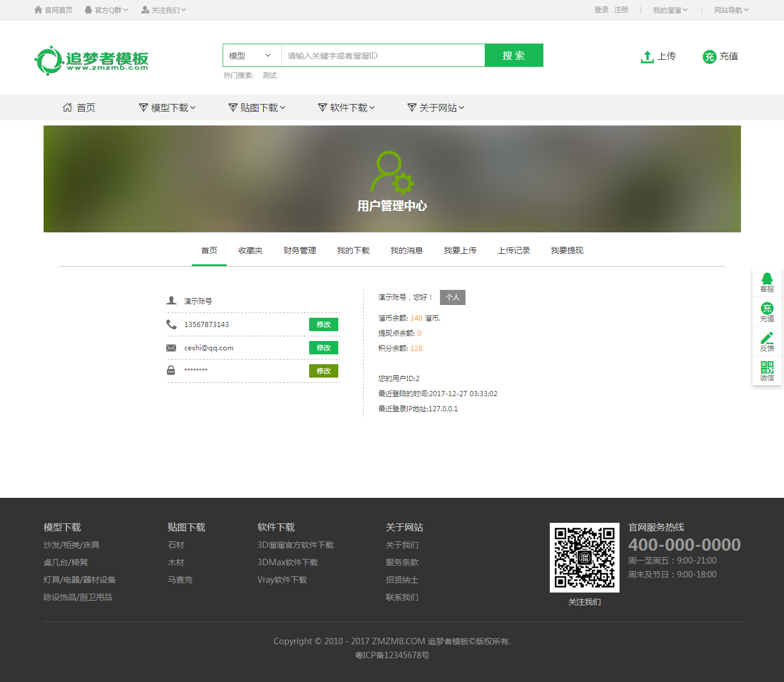Open the 充值 recharge icon in right sidebar
Viewport: 784px width, 682px height.
pos(767,312)
